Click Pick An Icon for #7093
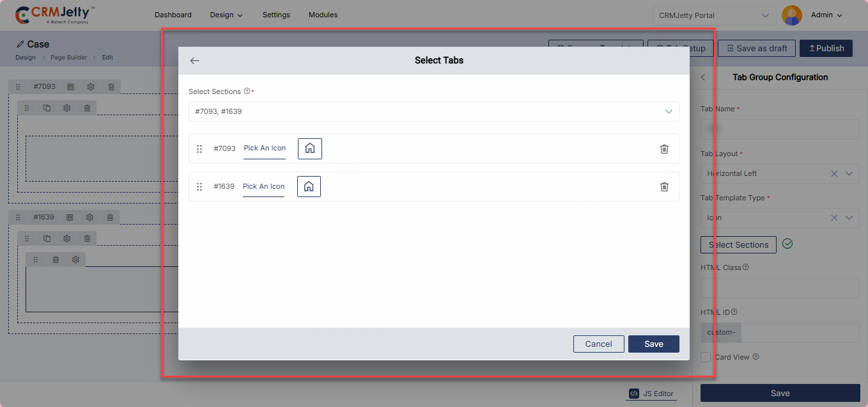The image size is (868, 407). coord(265,148)
